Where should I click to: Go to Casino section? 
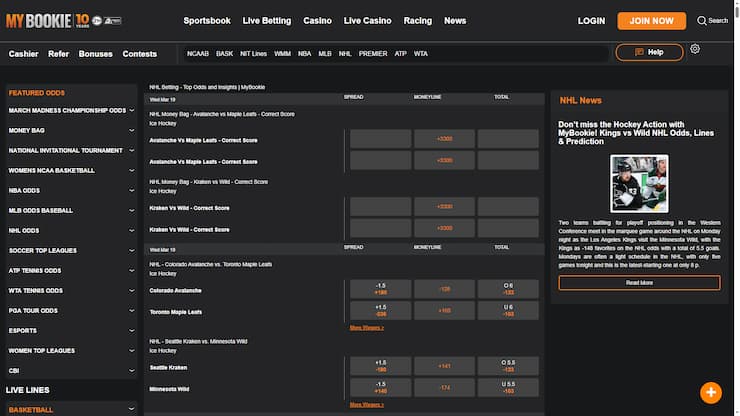317,21
